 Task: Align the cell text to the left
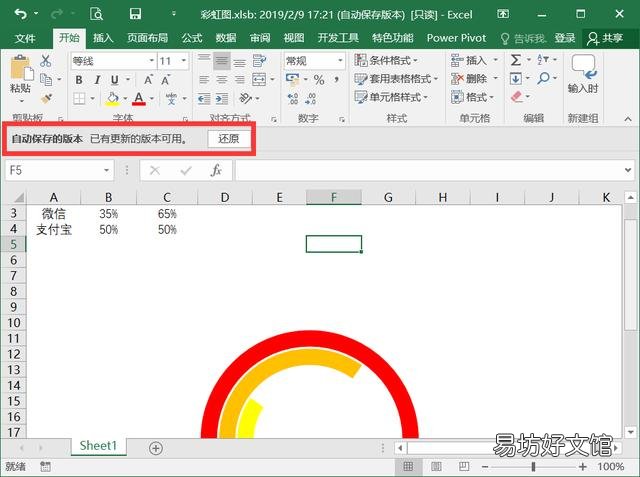pos(204,80)
